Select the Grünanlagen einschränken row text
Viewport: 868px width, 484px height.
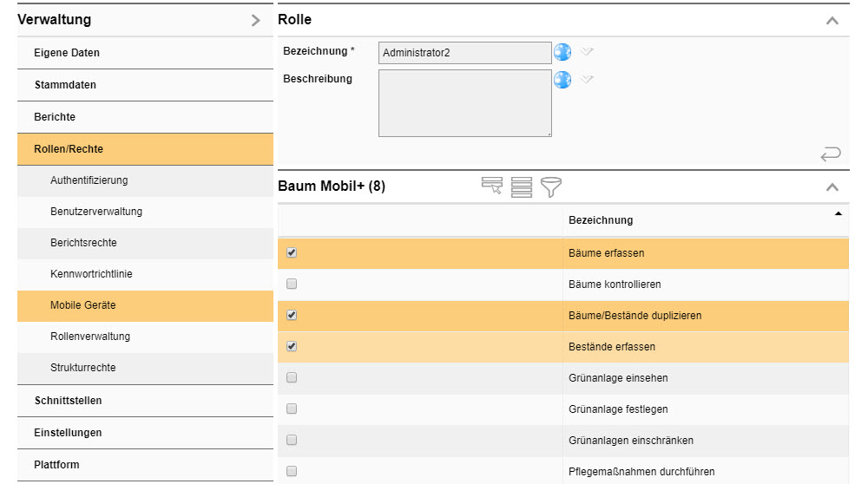point(630,441)
